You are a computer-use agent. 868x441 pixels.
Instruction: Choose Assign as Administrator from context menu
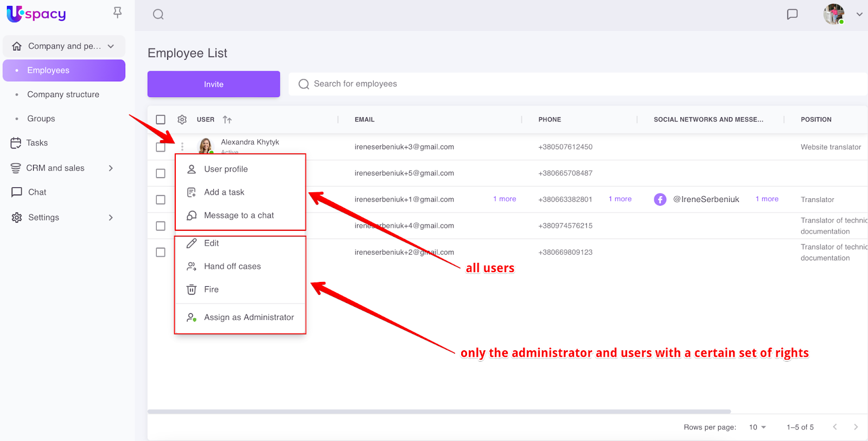click(248, 317)
